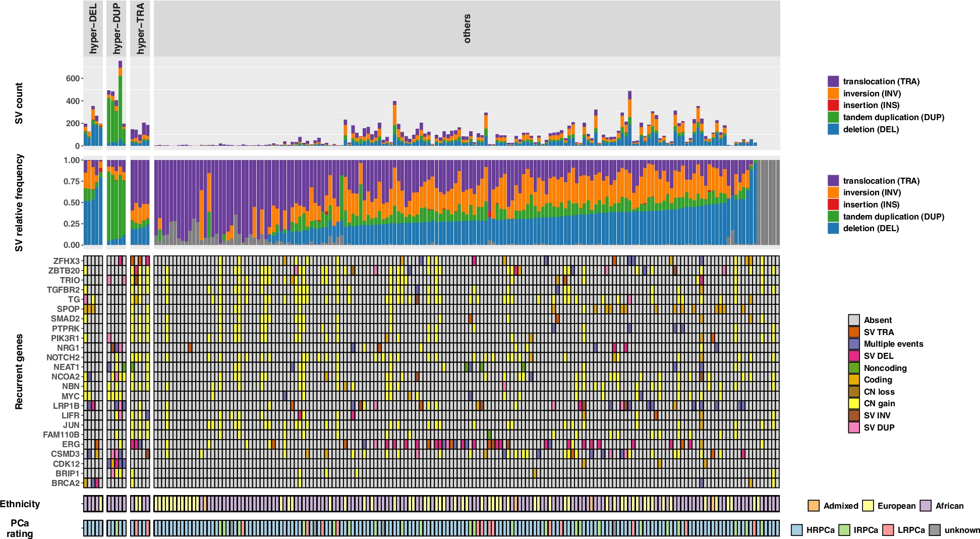Click the SV DEL legend swatch
The height and width of the screenshot is (539, 980).
click(x=854, y=356)
